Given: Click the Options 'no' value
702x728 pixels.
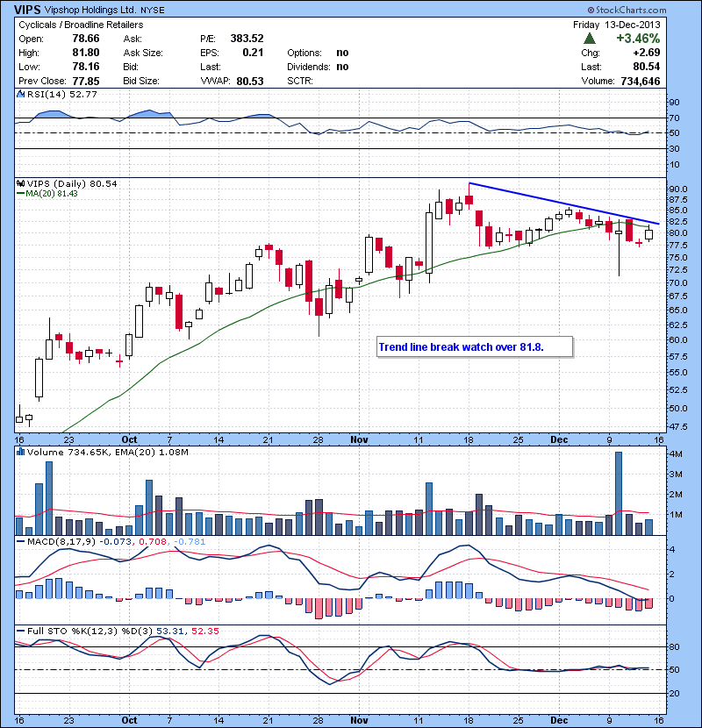Looking at the screenshot, I should click(342, 53).
